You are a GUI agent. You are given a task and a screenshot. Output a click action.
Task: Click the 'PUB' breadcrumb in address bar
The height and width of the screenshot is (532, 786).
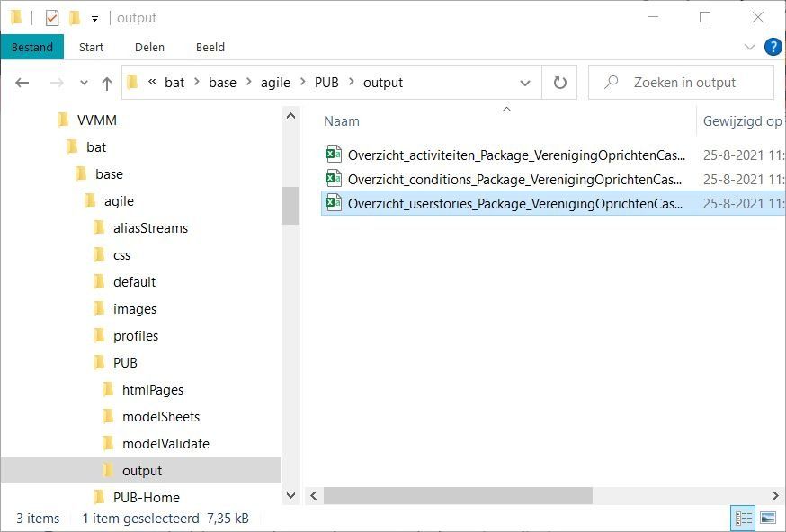(x=326, y=83)
